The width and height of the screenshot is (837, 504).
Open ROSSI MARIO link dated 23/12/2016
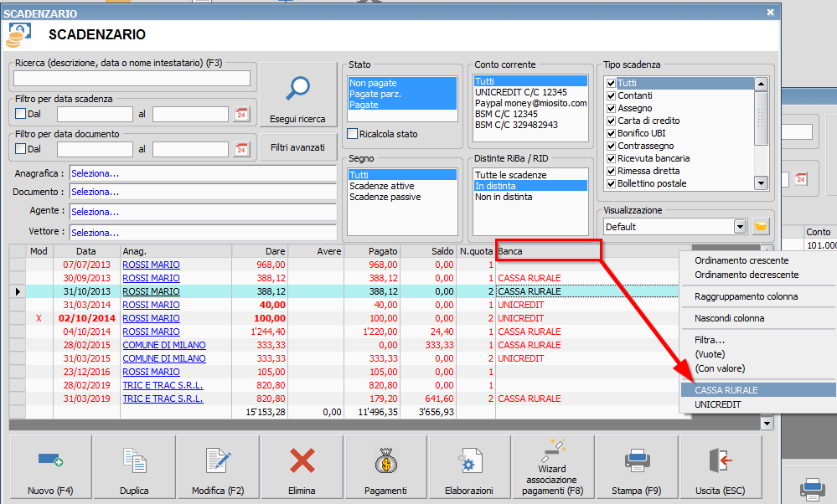tap(151, 372)
